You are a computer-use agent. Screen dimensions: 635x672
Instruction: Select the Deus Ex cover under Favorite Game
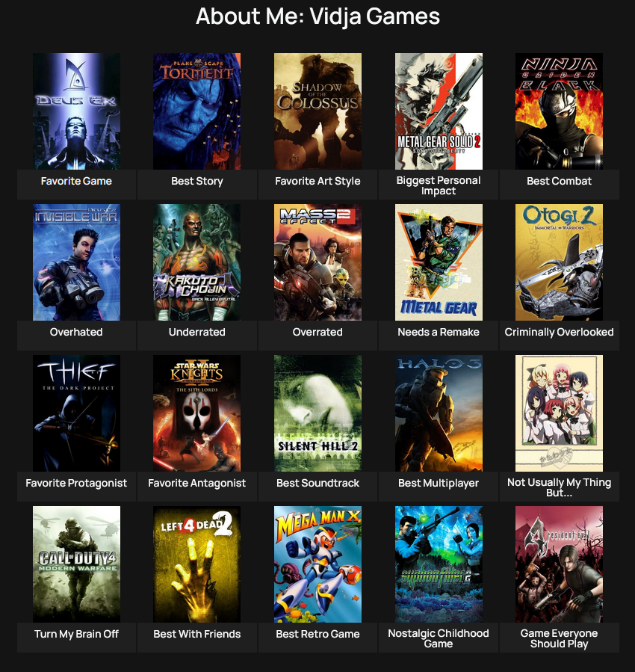tap(75, 111)
